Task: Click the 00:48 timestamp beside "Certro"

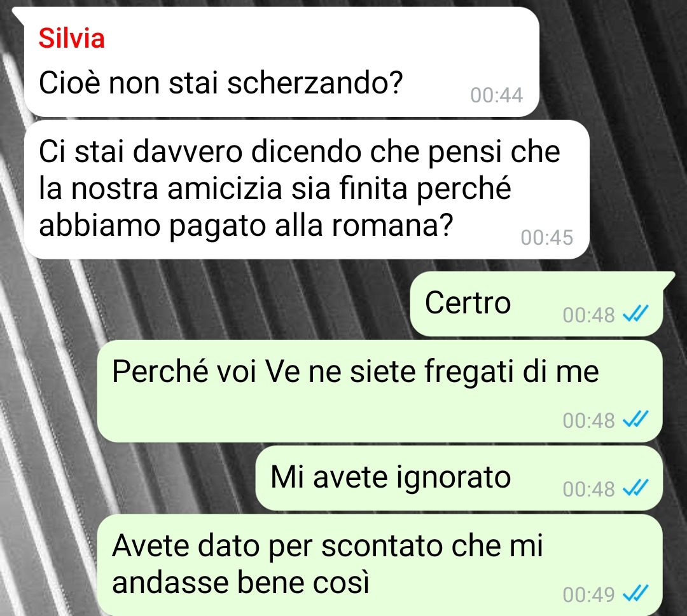Action: click(x=588, y=315)
